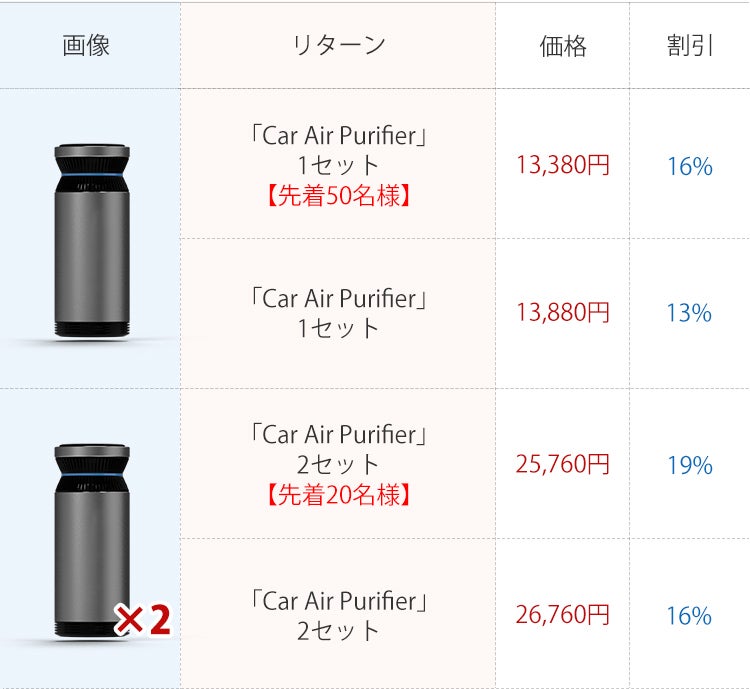Click the 【先着50名様】 limited offer label
This screenshot has width=750, height=689.
tap(338, 195)
